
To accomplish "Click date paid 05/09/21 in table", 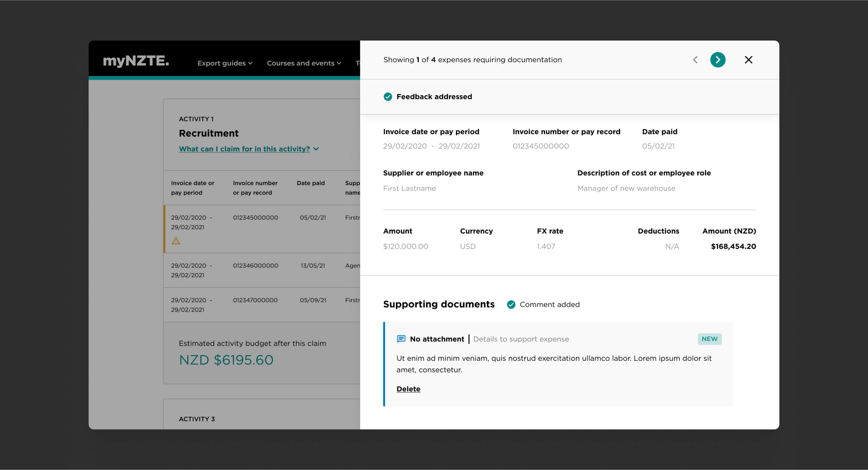I will 313,300.
